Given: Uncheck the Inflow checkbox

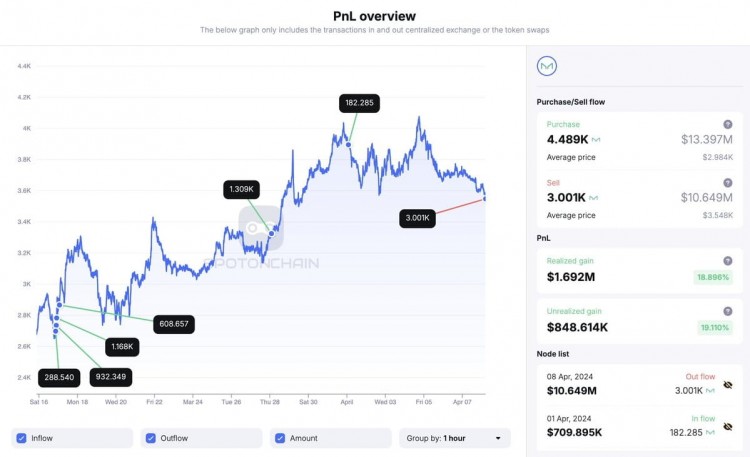Looking at the screenshot, I should tap(22, 438).
